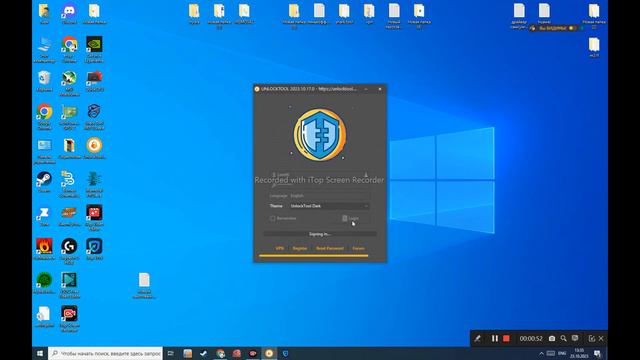
Task: Click the recorder magnifier zoom icon
Action: point(563,338)
